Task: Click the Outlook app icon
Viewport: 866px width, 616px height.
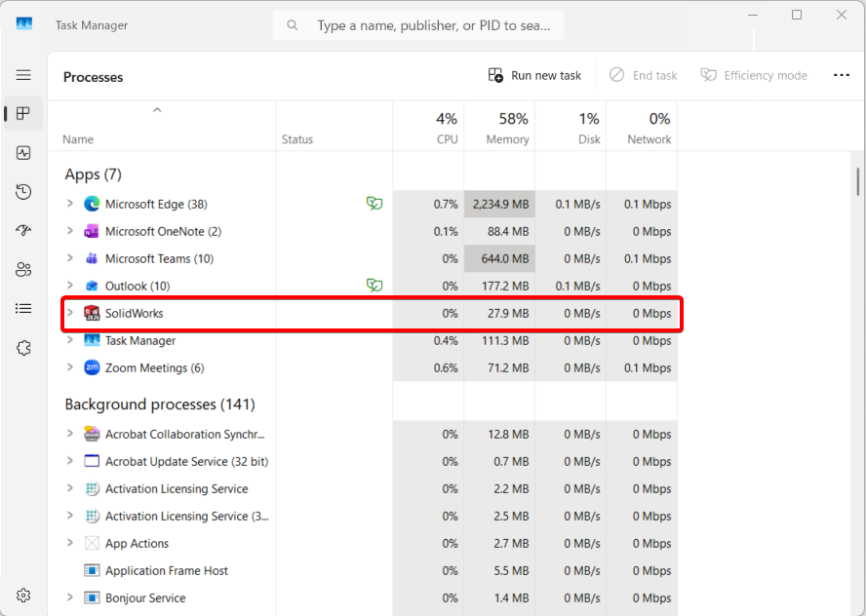Action: (92, 286)
